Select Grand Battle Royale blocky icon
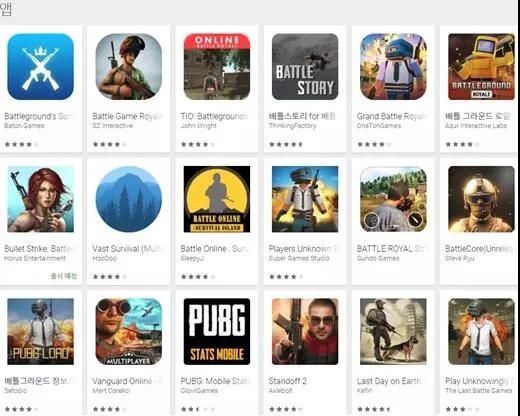Screen dimensions: 520x416 (393, 67)
